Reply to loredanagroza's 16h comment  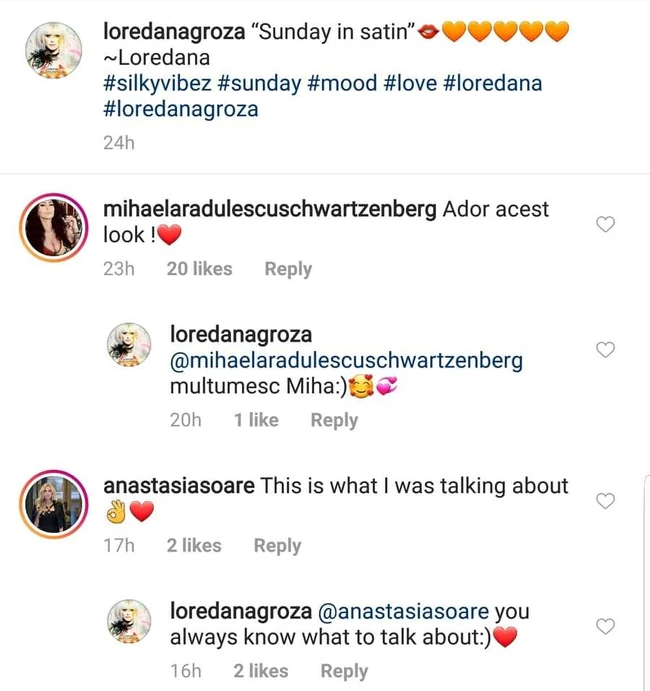tap(344, 671)
